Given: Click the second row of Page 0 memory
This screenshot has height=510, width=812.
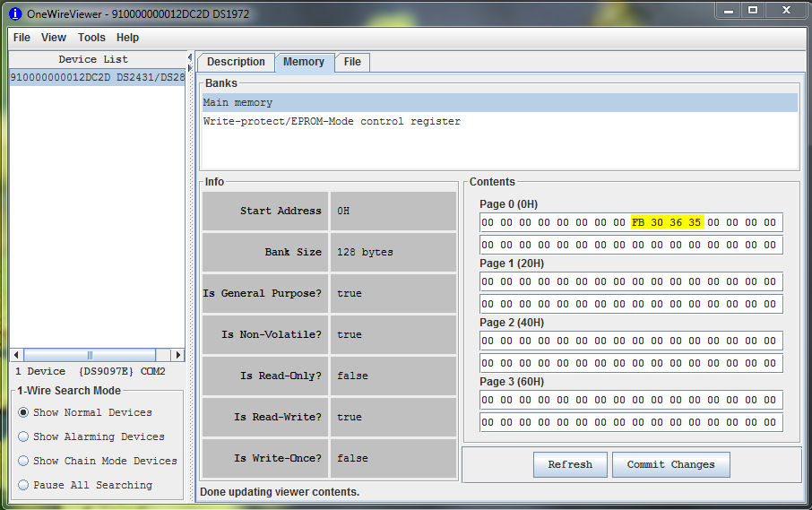Looking at the screenshot, I should point(631,245).
